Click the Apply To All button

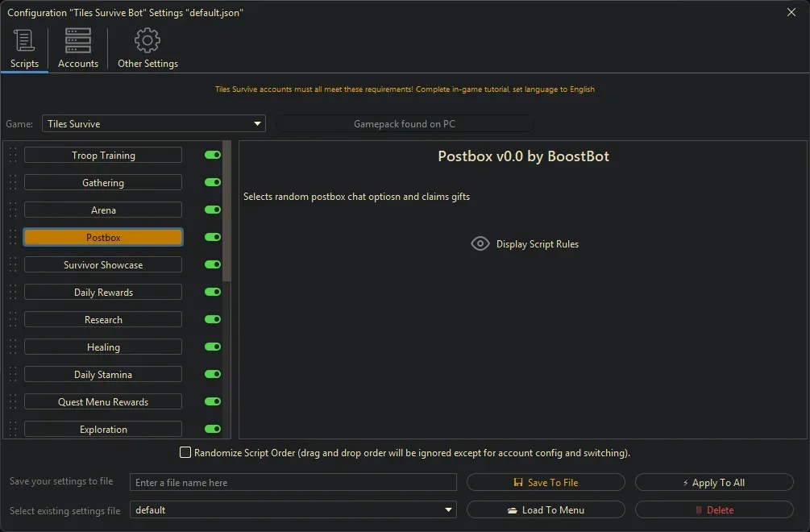pyautogui.click(x=714, y=483)
